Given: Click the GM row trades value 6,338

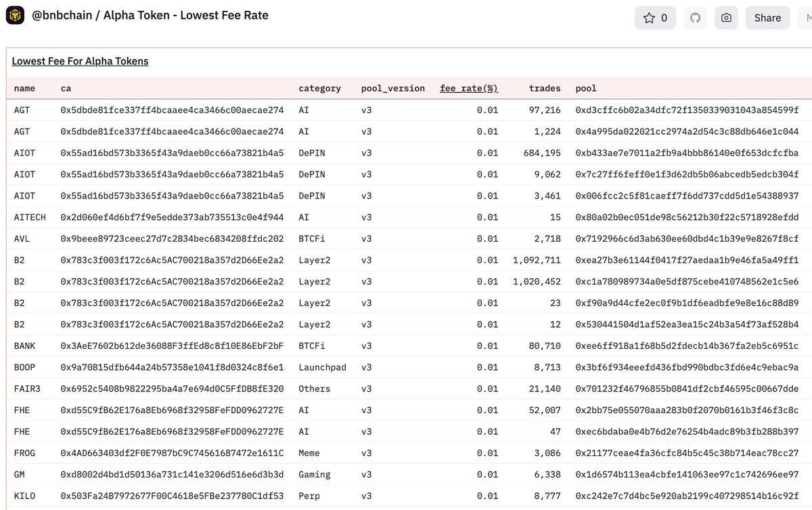Looking at the screenshot, I should coord(547,475).
